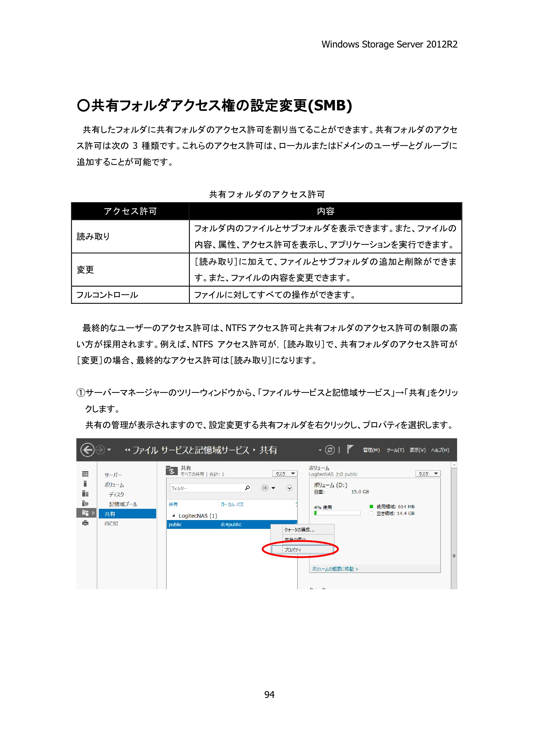
Task: Select the Local Server sidebar icon
Action: point(85,484)
